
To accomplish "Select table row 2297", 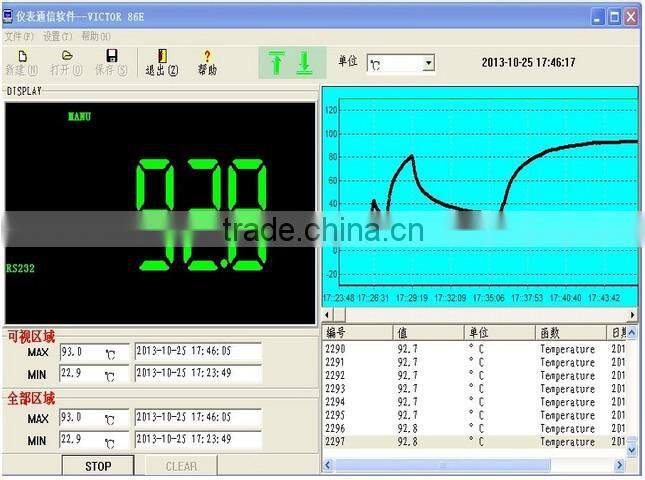I will pyautogui.click(x=474, y=441).
